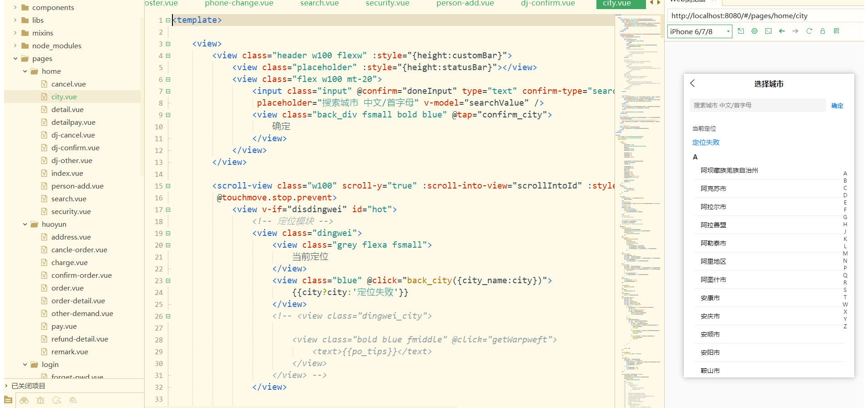Screen dimensions: 868x408
Task: Click the 确定 button in preview
Action: tap(837, 106)
